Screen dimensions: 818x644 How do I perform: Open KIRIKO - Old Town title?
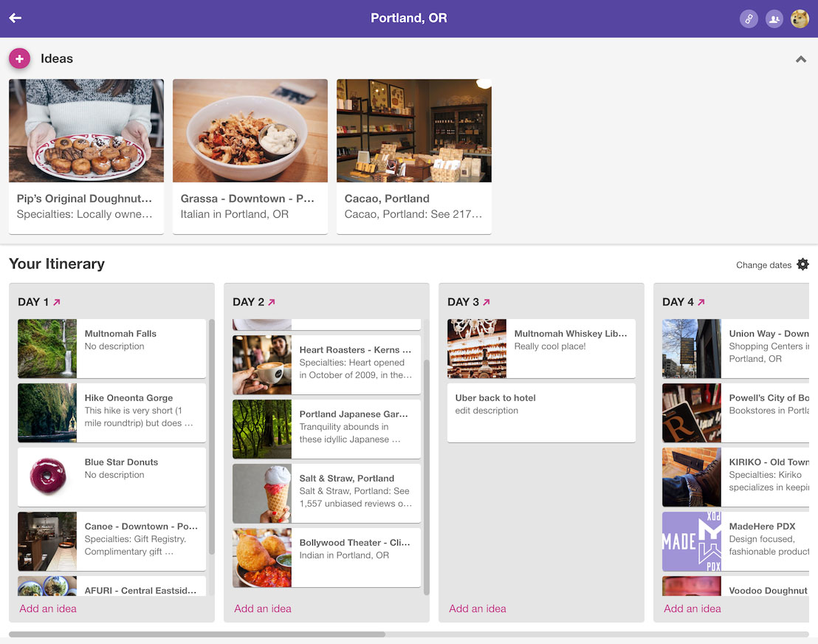coord(769,462)
